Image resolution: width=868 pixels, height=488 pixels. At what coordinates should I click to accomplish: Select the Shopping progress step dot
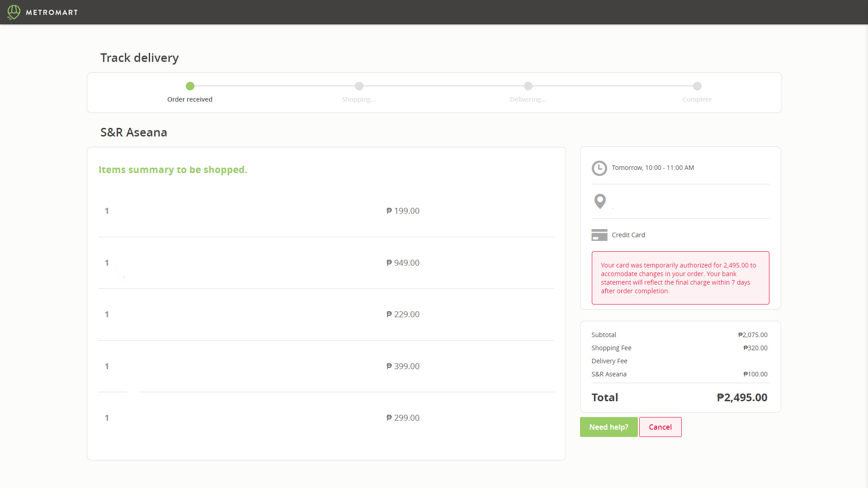tap(359, 86)
